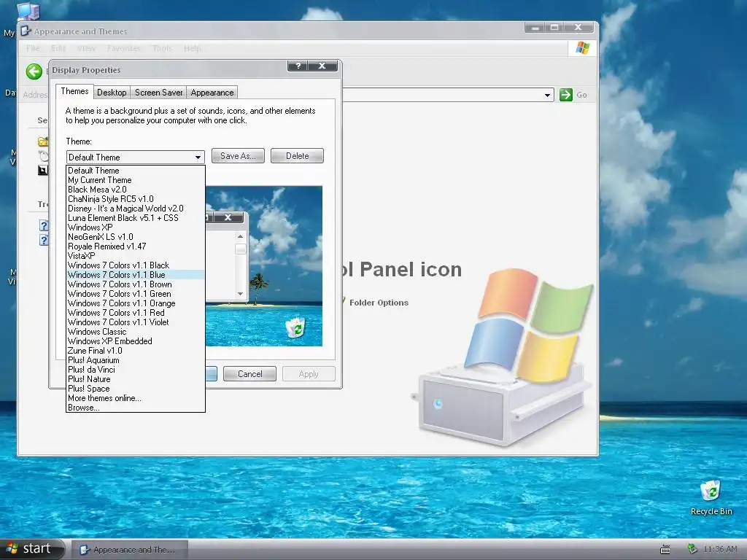This screenshot has height=560, width=747.
Task: Switch to the Themes tab
Action: [x=74, y=91]
